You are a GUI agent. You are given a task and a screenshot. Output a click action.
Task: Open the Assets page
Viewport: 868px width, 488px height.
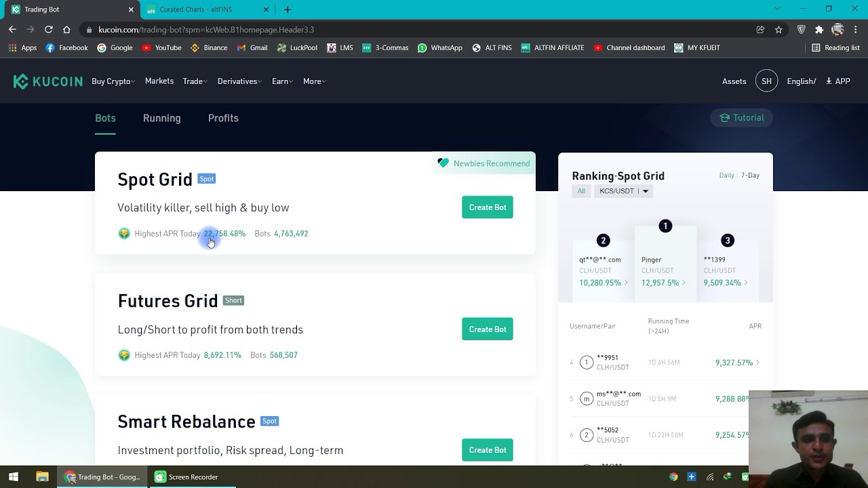[734, 81]
